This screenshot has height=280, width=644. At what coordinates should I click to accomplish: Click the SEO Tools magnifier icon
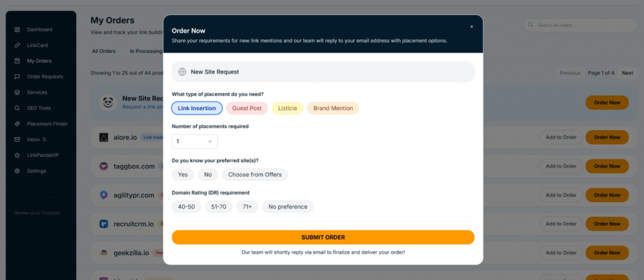(x=17, y=108)
